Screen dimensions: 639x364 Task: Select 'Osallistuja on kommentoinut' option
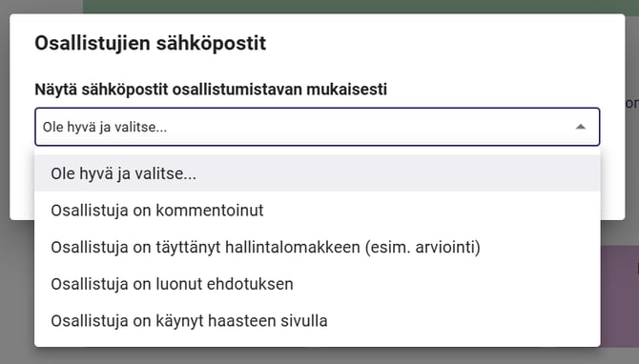click(317, 210)
